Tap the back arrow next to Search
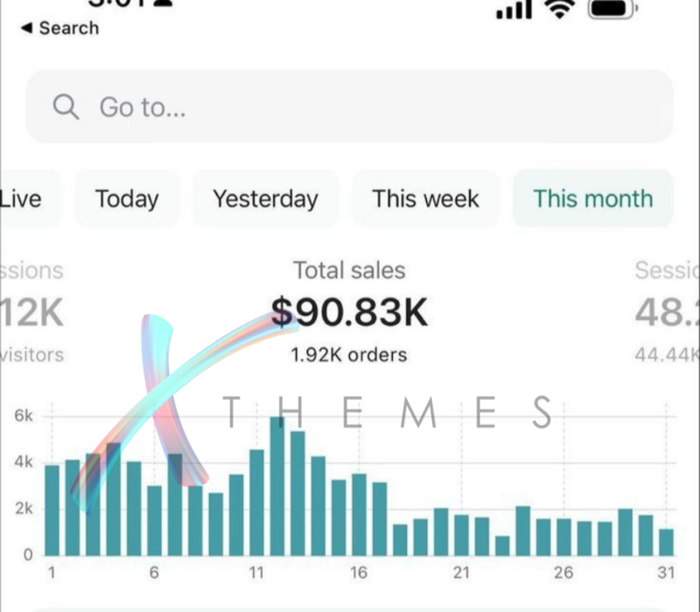Screen dimensions: 700x612 [x=27, y=28]
